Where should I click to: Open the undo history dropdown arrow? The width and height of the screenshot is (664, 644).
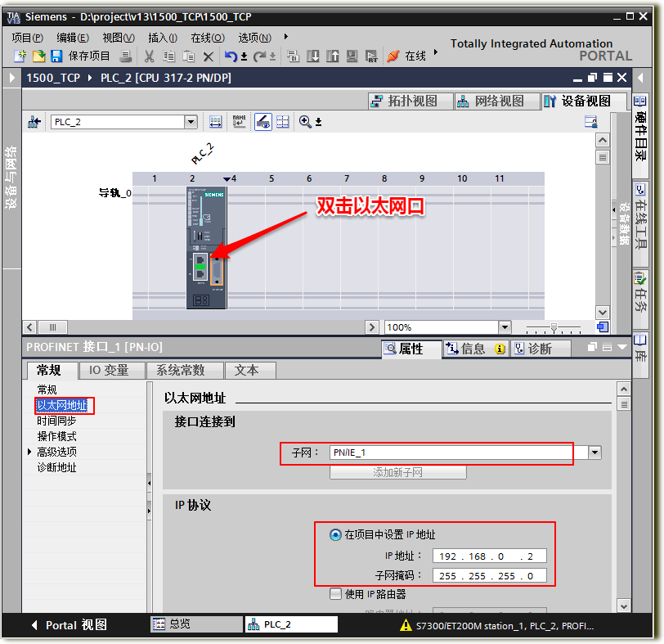click(244, 56)
